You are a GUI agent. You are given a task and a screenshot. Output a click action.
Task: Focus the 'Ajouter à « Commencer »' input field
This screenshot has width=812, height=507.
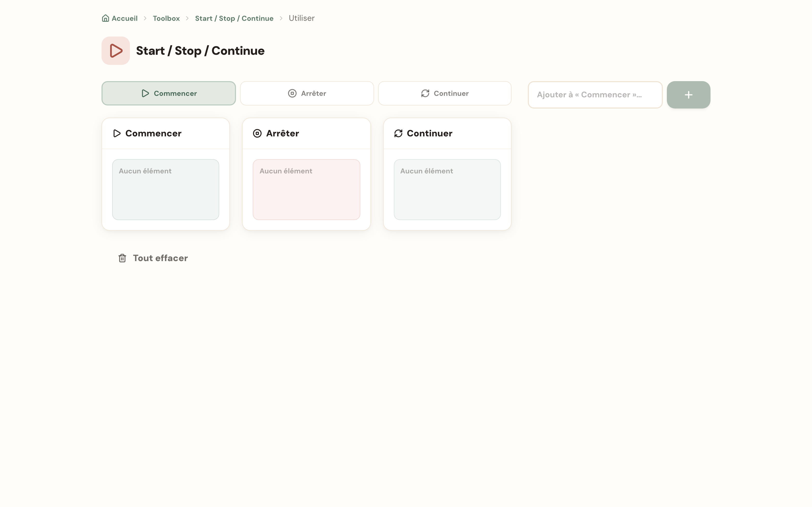coord(595,95)
